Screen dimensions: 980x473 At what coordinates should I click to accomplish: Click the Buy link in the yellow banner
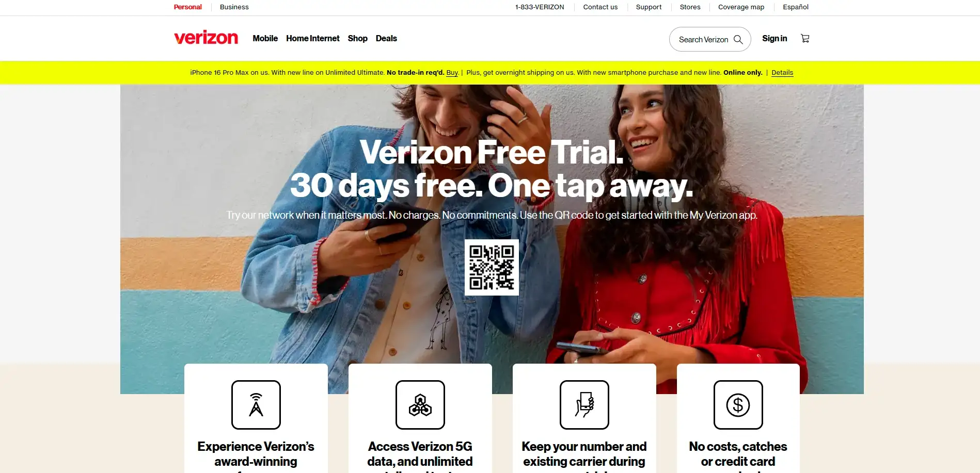point(452,73)
